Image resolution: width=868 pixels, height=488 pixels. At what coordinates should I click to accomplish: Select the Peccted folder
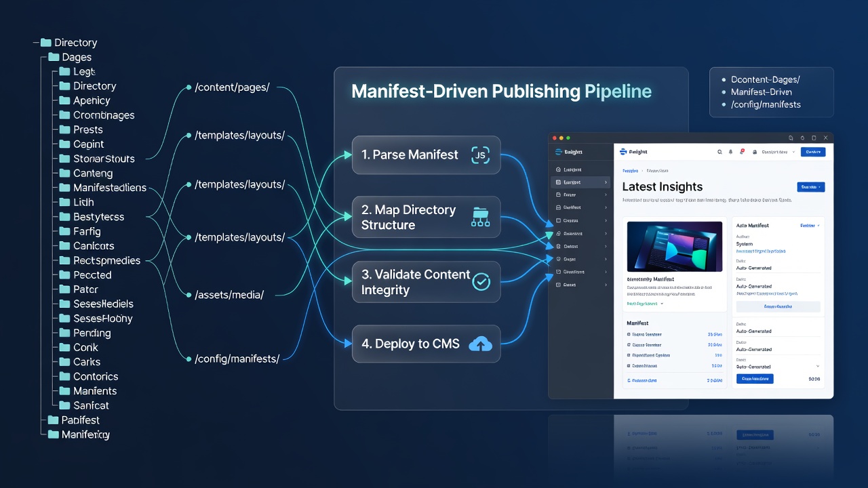tap(85, 274)
